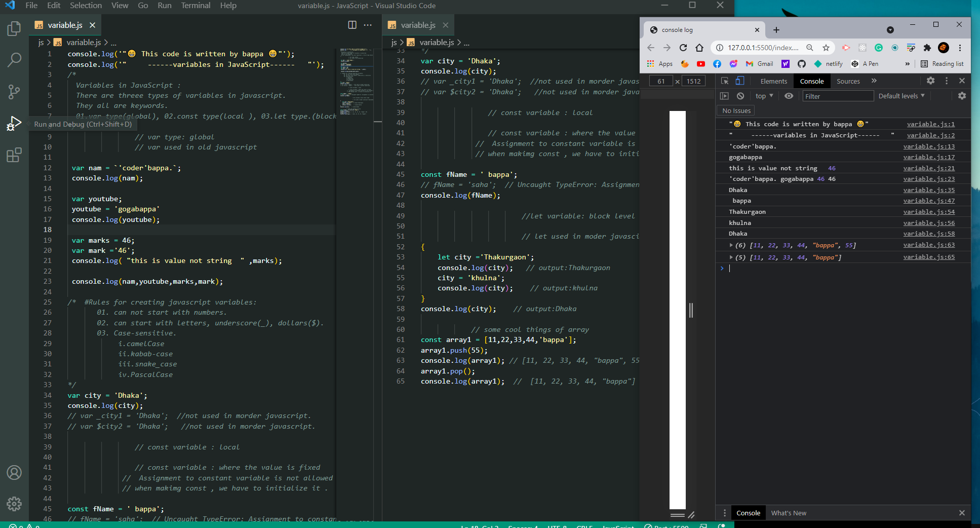Open the Explorer view in the VS Code activity bar
Viewport: 980px width, 528px height.
tap(14, 28)
